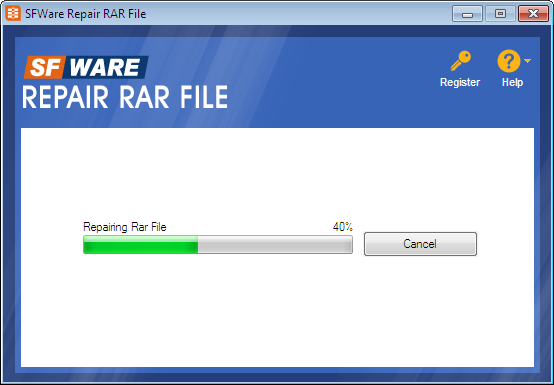Click the "SFWare Repair RAR File" window title
This screenshot has width=554, height=385.
pos(86,14)
